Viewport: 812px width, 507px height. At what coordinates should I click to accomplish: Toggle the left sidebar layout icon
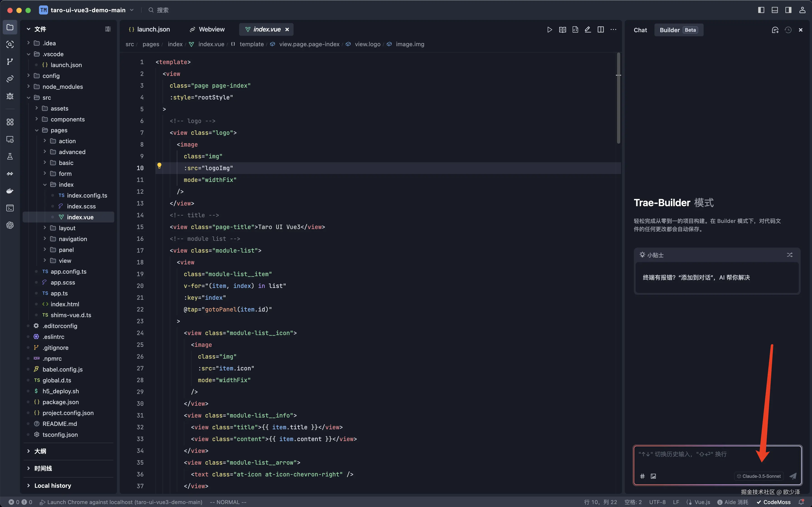coord(761,10)
